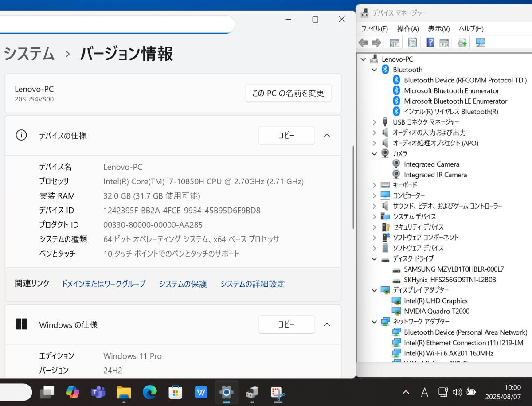Screen dimensions: 532x406
Task: Expand the キーボード category
Action: (x=374, y=185)
